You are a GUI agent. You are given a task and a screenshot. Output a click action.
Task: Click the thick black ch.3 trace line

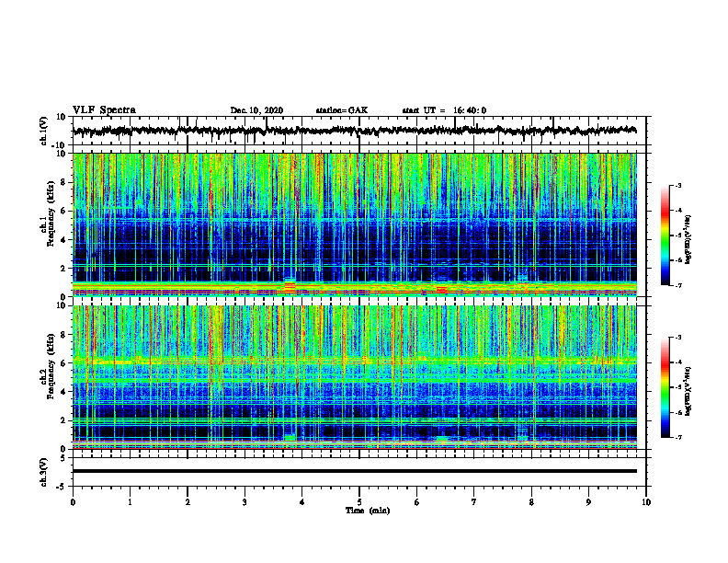coord(354,471)
